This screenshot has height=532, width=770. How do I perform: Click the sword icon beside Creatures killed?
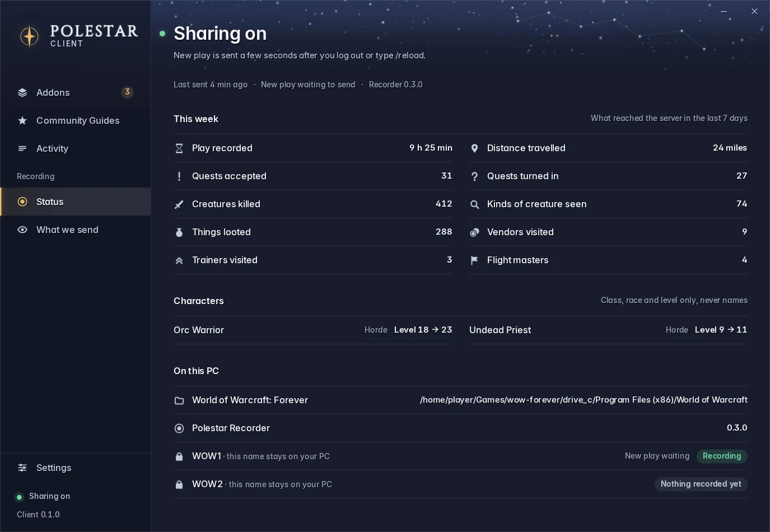[179, 204]
